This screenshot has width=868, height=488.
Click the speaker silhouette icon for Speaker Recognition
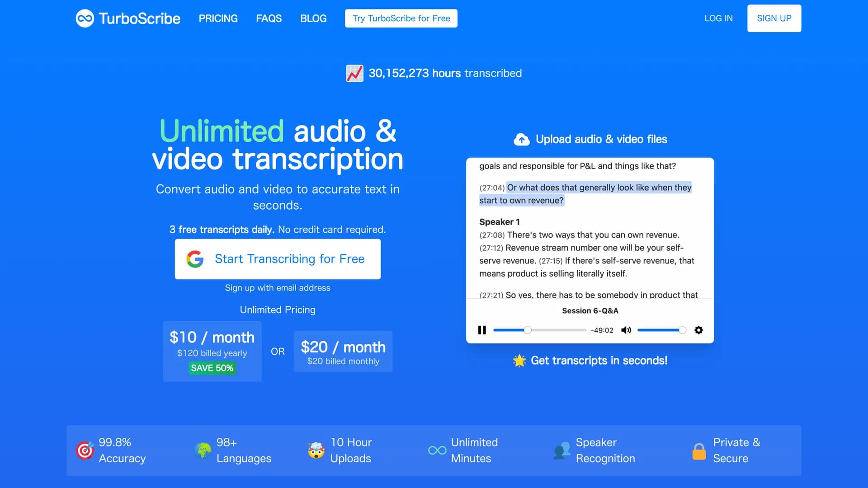point(562,450)
